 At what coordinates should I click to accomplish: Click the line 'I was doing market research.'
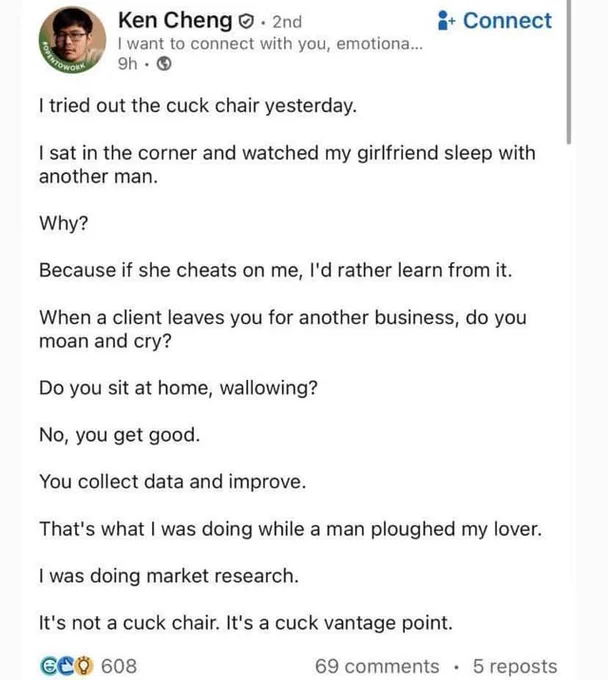[x=169, y=576]
